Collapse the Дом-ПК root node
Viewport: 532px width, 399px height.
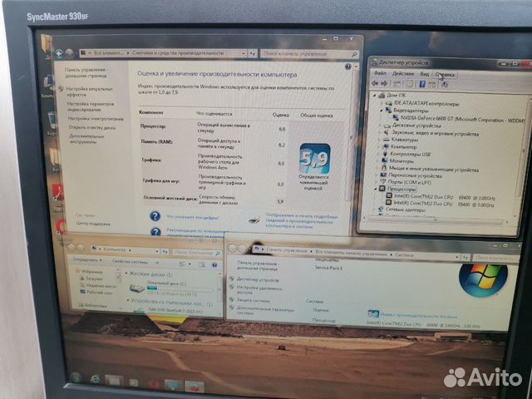click(x=375, y=96)
